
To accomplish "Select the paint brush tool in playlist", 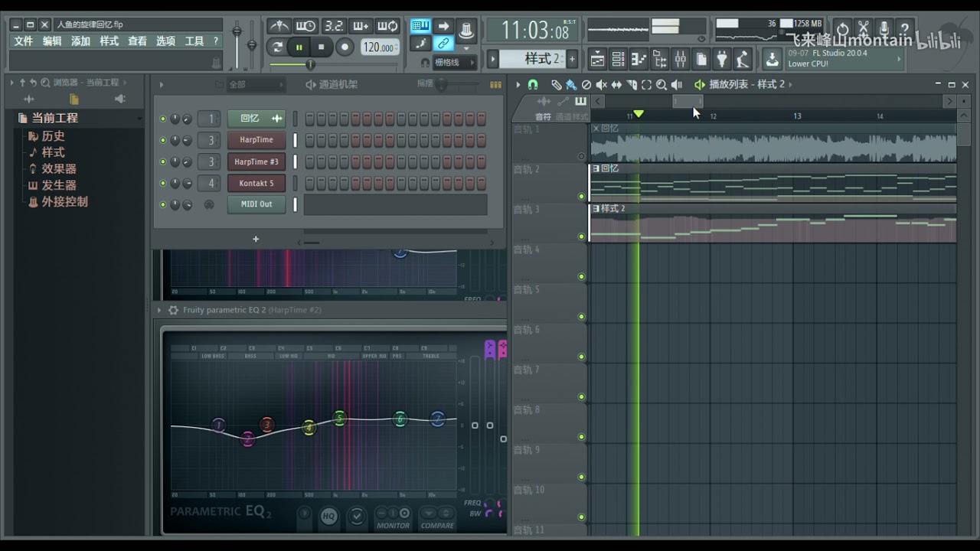I will click(570, 85).
